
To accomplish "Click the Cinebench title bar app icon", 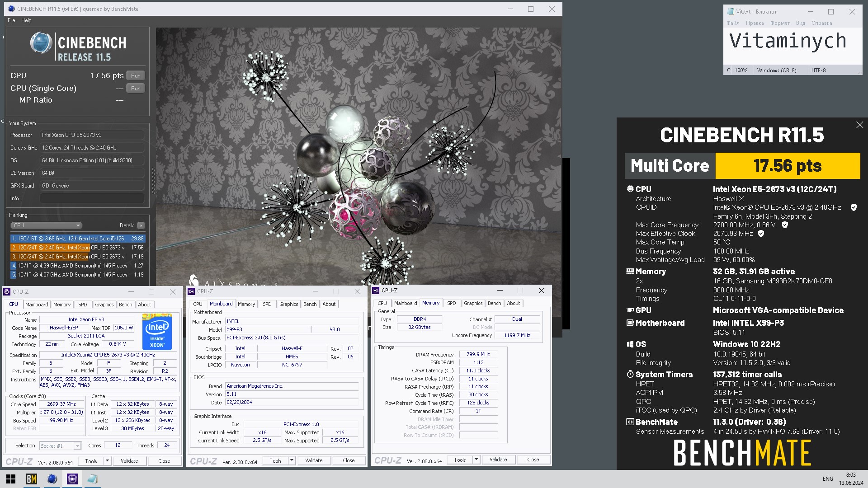I will pyautogui.click(x=11, y=9).
